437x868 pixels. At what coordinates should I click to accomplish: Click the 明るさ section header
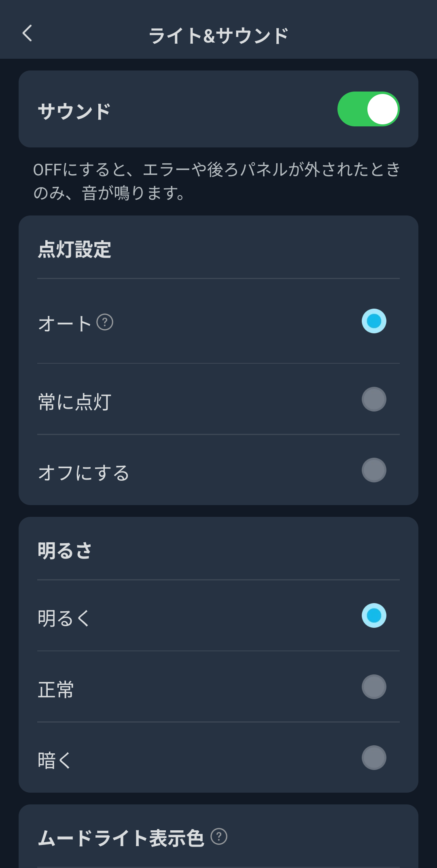(65, 551)
